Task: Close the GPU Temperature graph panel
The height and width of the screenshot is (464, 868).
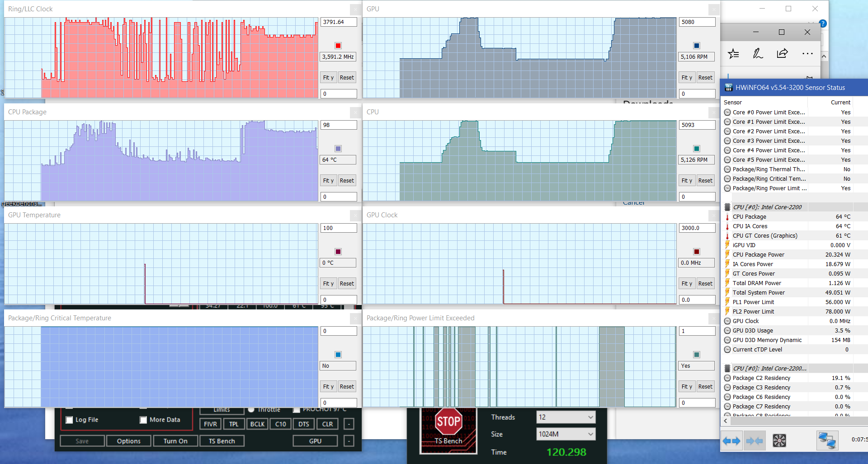Action: tap(355, 215)
